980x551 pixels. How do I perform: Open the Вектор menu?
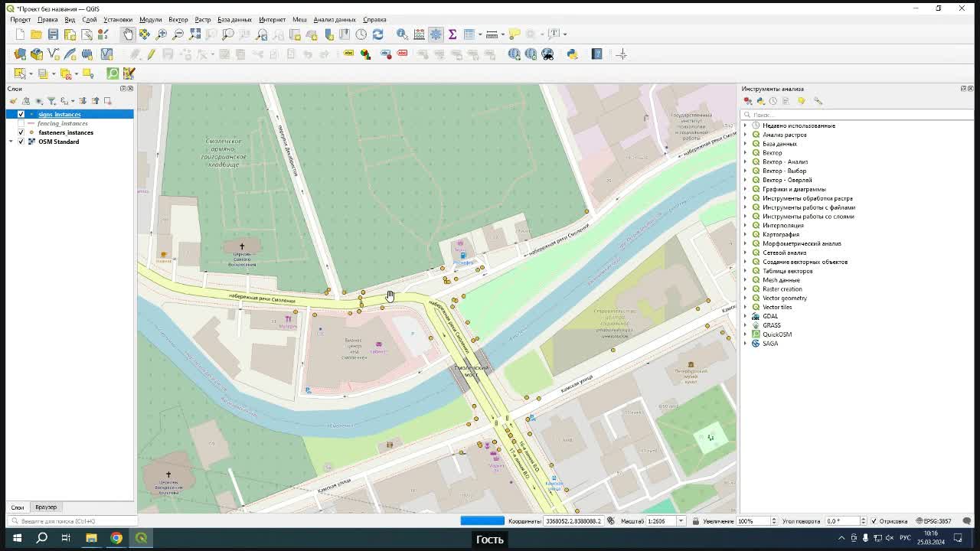(178, 19)
